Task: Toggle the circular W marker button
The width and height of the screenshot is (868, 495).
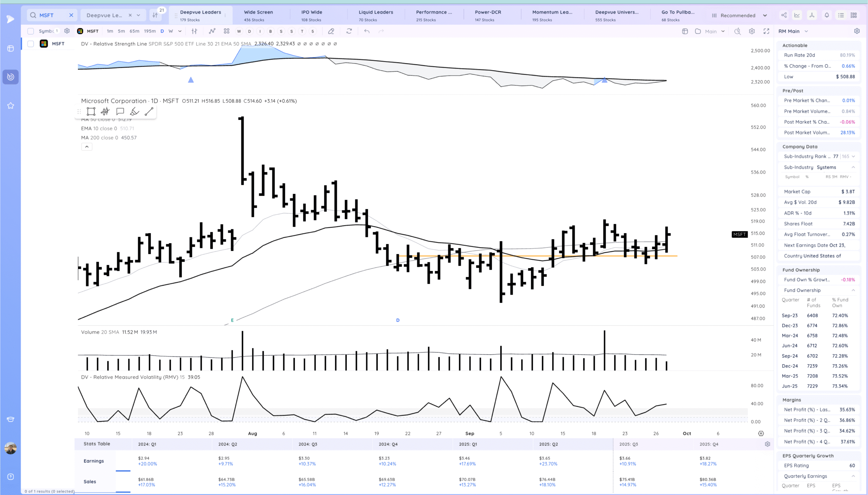Action: (239, 31)
